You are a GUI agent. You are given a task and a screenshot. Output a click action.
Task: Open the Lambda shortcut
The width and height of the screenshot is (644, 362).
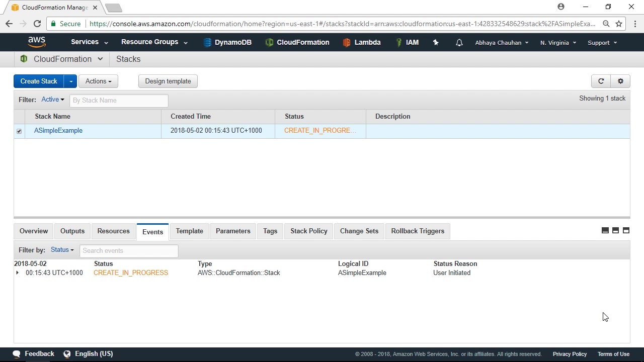coord(361,42)
